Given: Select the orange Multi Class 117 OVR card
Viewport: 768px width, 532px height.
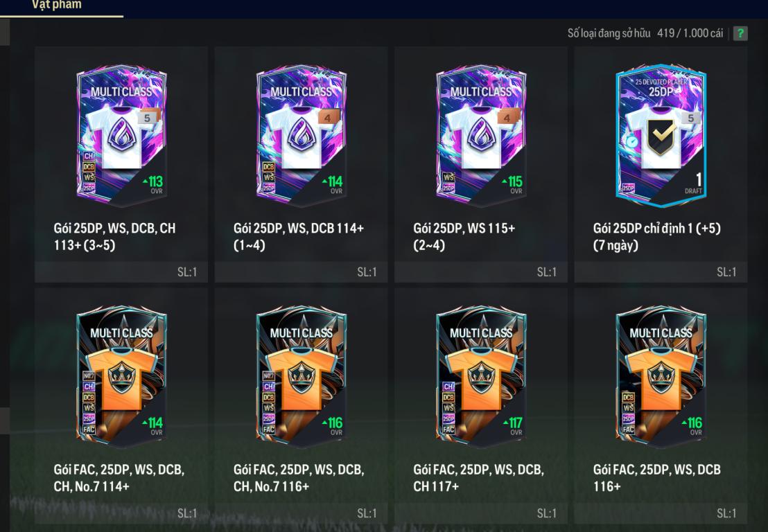Looking at the screenshot, I should tap(481, 376).
